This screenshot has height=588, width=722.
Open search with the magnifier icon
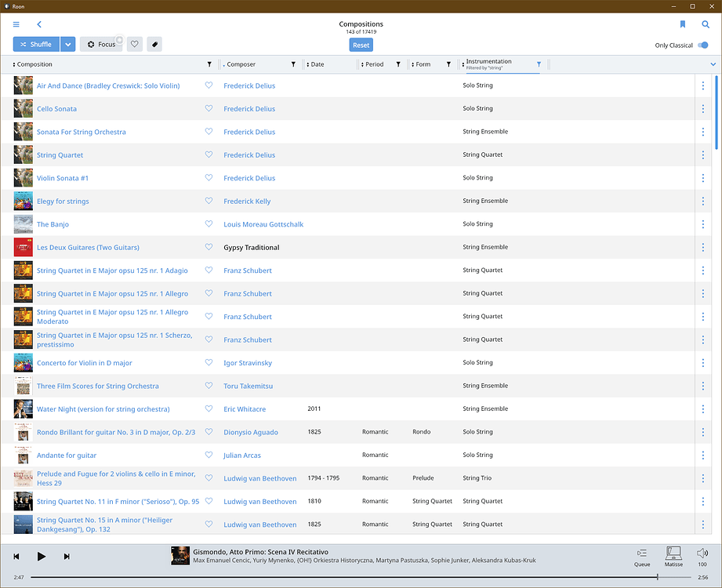(x=705, y=24)
